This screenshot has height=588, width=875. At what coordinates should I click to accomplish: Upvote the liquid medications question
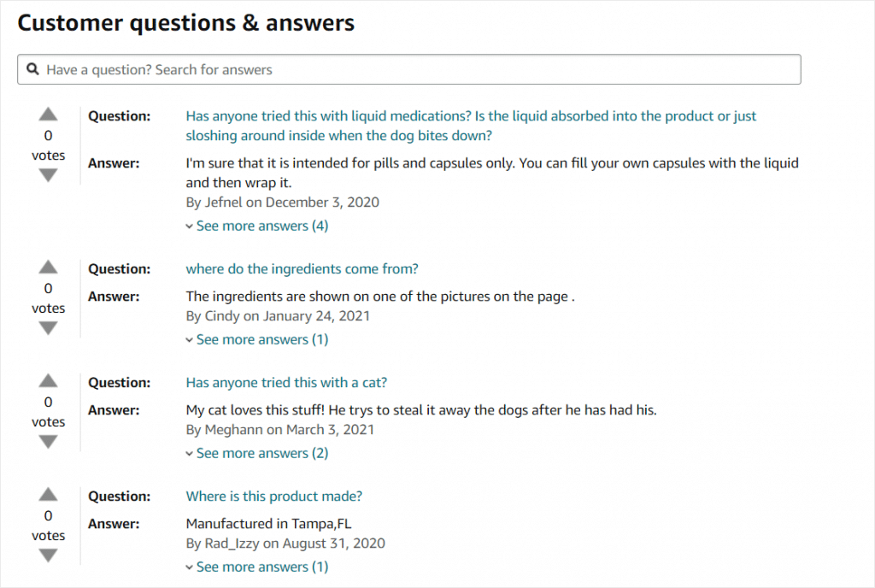(x=49, y=115)
